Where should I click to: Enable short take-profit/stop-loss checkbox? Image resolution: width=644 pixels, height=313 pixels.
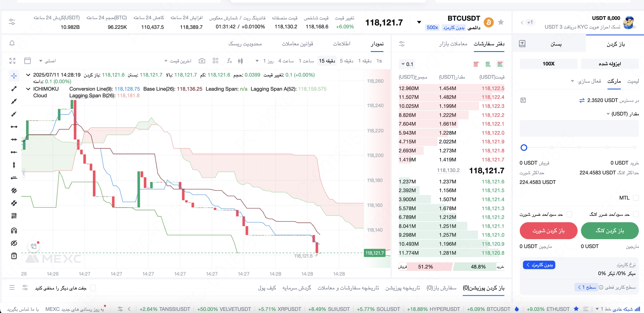tap(569, 214)
